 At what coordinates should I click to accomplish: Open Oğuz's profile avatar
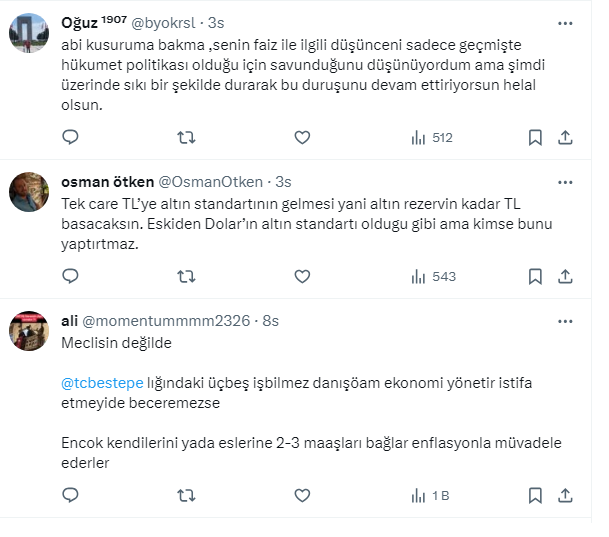[x=29, y=34]
